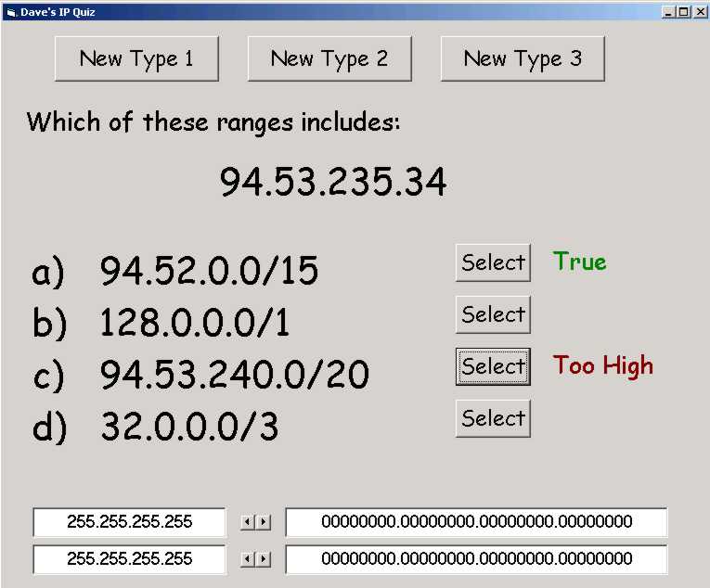Select answer b) 128.0.0.0/1
The height and width of the screenshot is (588, 710).
pos(493,314)
